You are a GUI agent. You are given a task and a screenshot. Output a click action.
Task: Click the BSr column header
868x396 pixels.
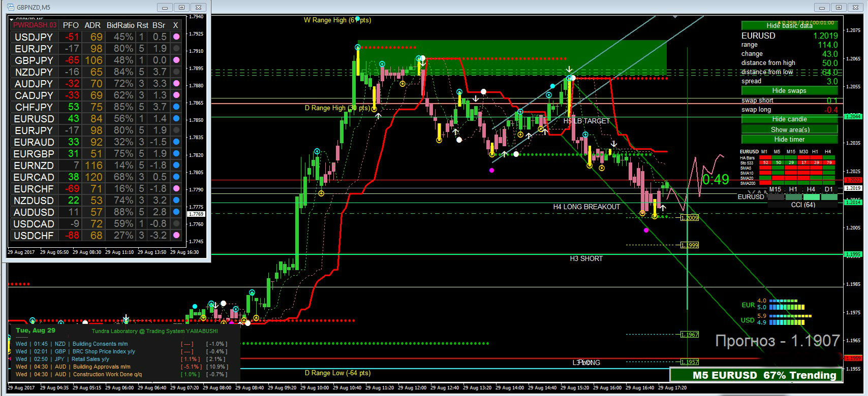click(159, 25)
